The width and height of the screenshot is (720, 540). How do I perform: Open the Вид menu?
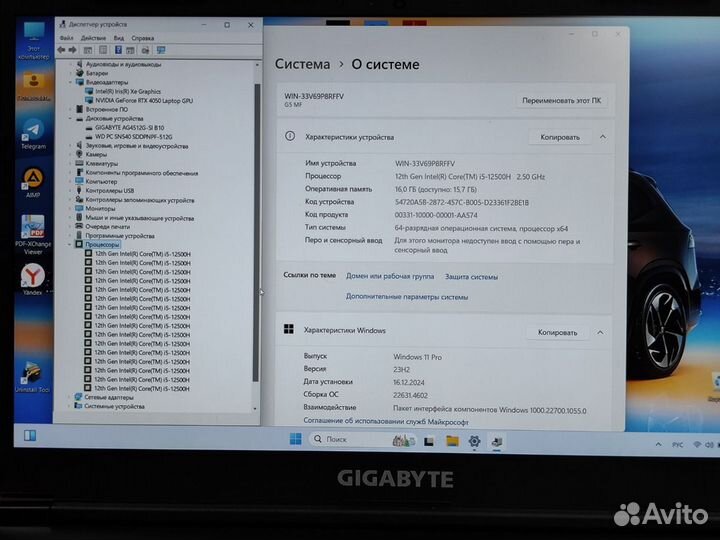tap(119, 38)
